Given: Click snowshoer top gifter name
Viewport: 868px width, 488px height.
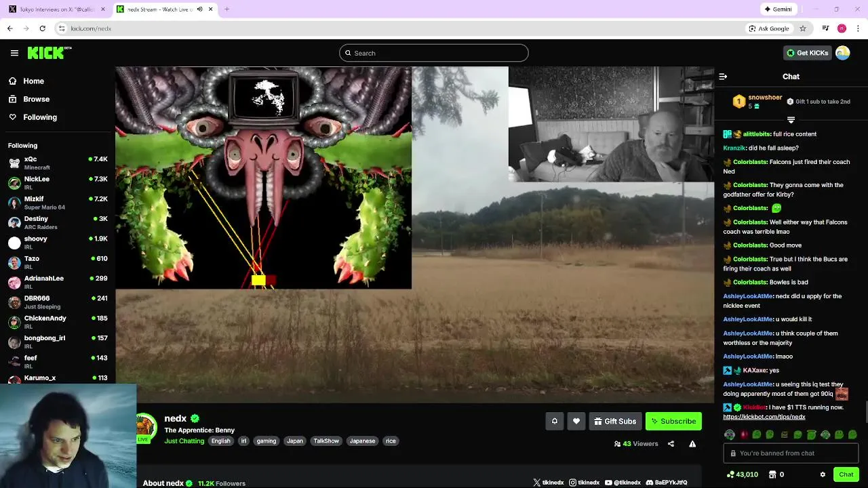Looking at the screenshot, I should click(x=765, y=98).
